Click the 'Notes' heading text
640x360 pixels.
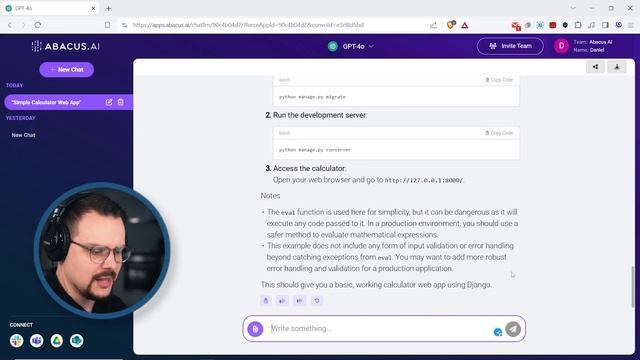pyautogui.click(x=270, y=196)
